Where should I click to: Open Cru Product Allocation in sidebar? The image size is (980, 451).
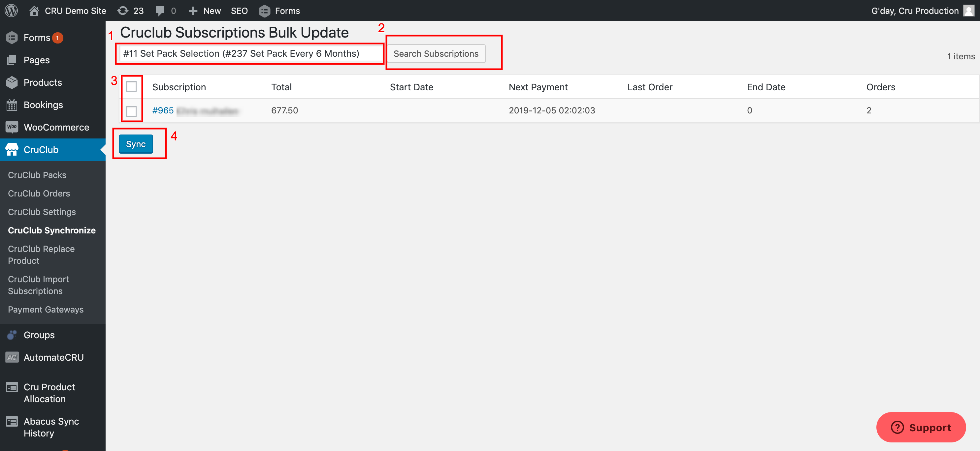pos(49,393)
